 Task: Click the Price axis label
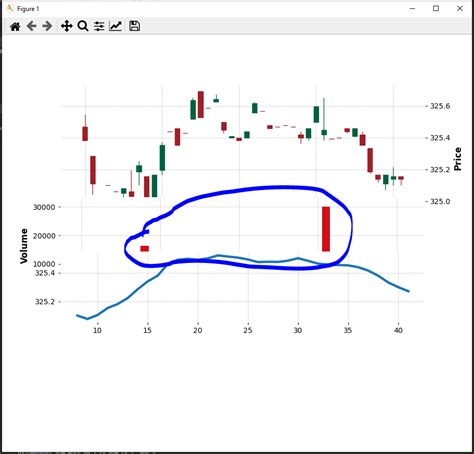tap(458, 159)
